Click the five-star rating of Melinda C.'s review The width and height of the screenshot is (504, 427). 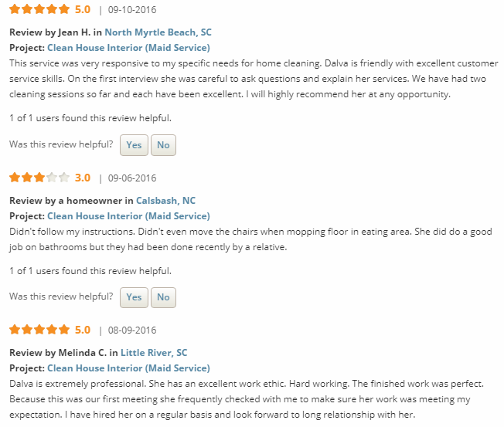click(x=39, y=330)
